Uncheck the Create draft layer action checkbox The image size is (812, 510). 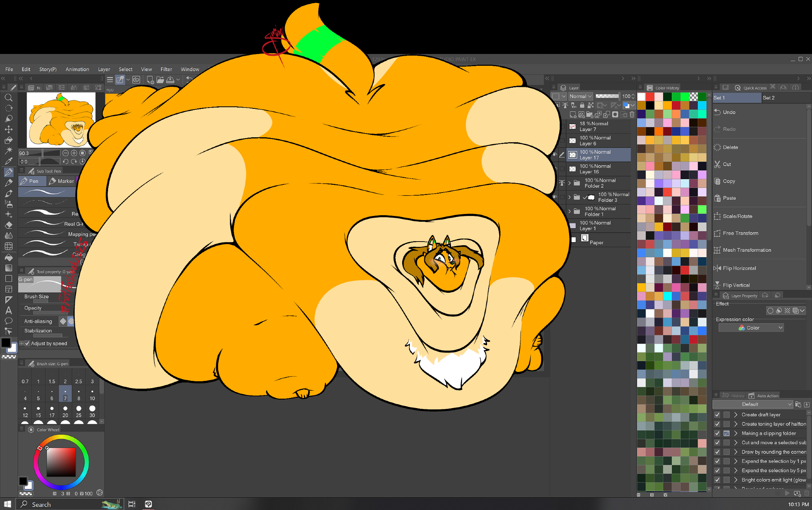[x=717, y=415]
